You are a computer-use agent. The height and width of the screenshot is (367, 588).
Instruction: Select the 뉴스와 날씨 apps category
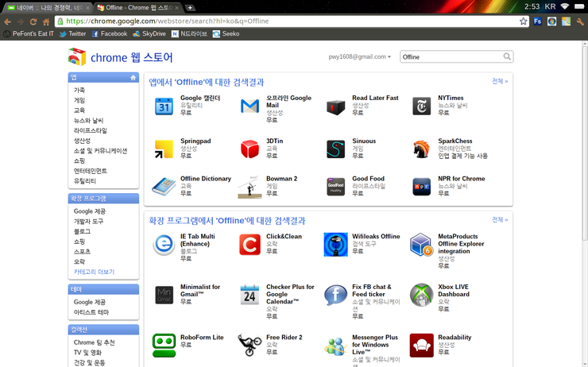tap(88, 120)
